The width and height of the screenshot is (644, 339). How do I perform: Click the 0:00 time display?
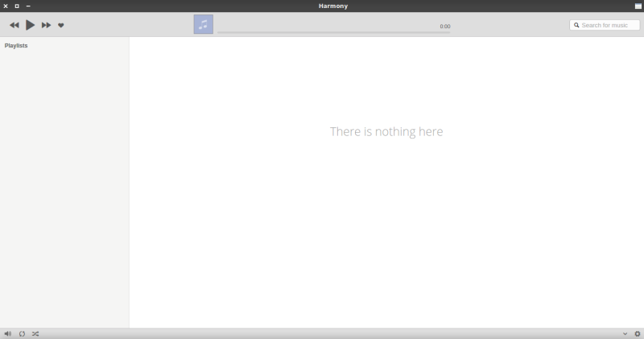pyautogui.click(x=445, y=27)
